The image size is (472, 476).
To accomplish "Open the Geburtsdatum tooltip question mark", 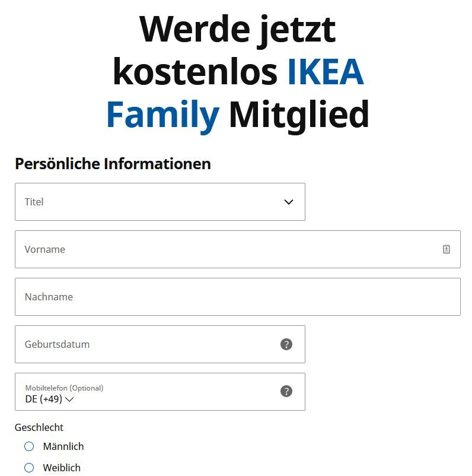I will 287,344.
